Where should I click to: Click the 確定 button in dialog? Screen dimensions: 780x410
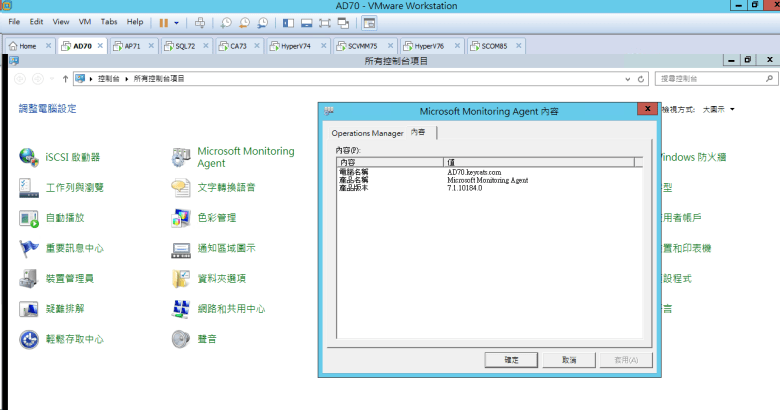(511, 359)
